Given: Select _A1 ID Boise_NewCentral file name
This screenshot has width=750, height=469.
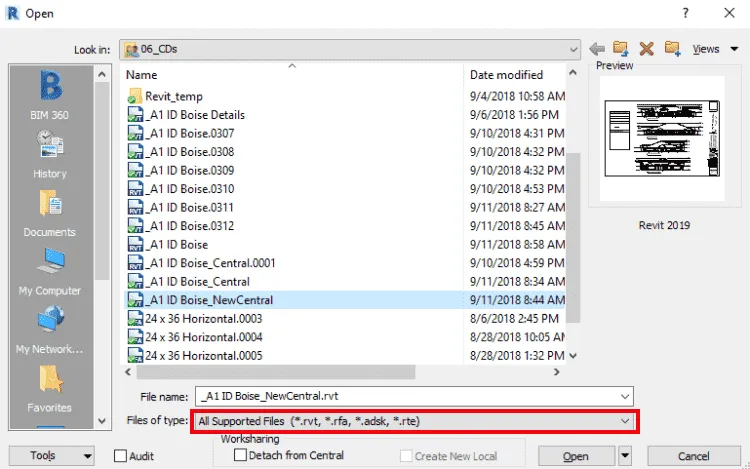Looking at the screenshot, I should click(209, 300).
